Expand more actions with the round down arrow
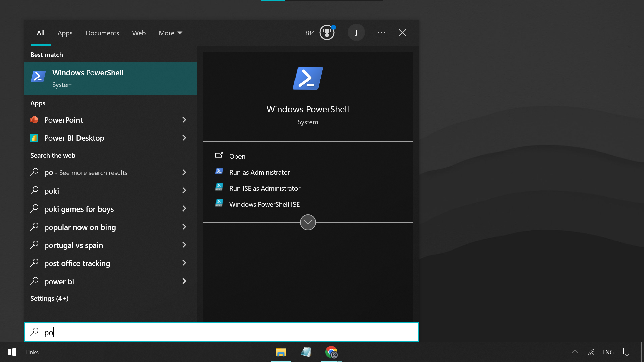This screenshot has width=644, height=362. (x=308, y=222)
